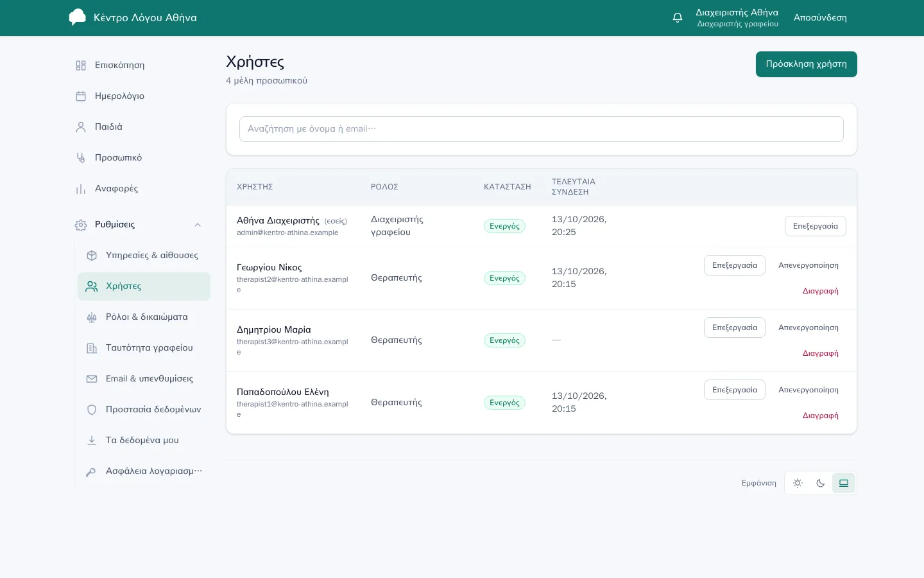Image resolution: width=924 pixels, height=578 pixels.
Task: Click the Email & υπενθυμίσεις envelope icon
Action: click(x=92, y=379)
